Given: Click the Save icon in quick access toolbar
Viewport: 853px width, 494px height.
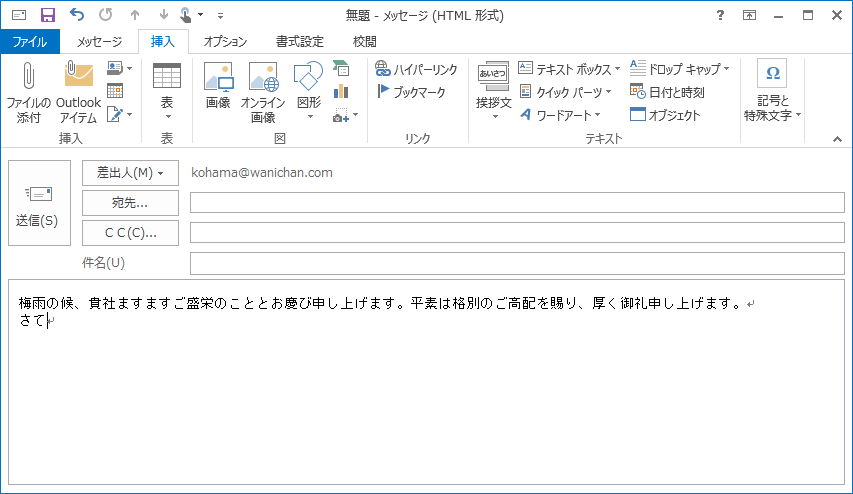Looking at the screenshot, I should [48, 15].
